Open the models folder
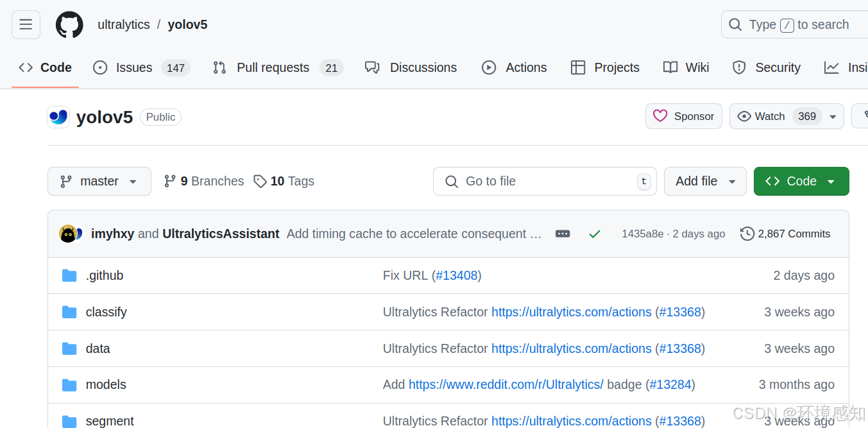The width and height of the screenshot is (868, 428). [106, 384]
